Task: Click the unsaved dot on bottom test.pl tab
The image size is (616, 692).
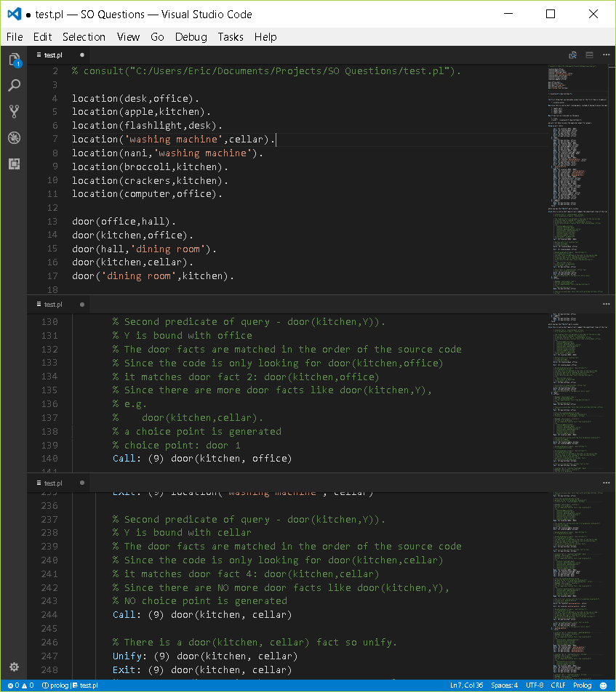Action: (82, 483)
